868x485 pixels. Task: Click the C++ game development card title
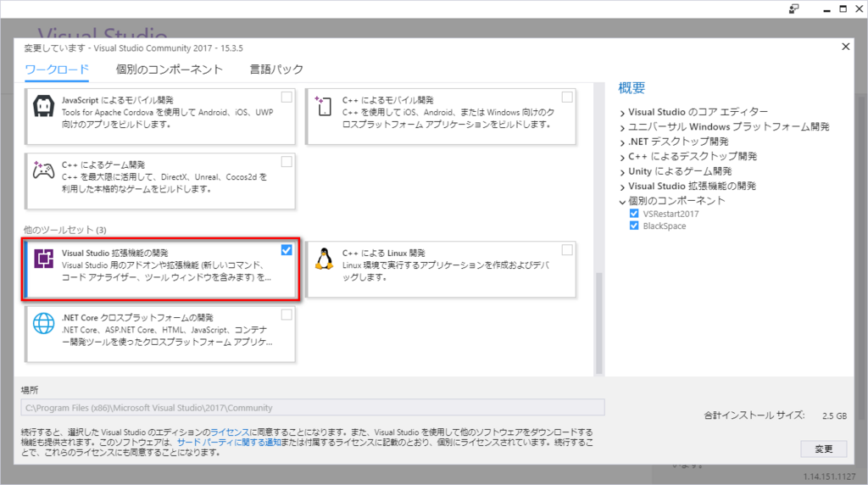point(103,165)
